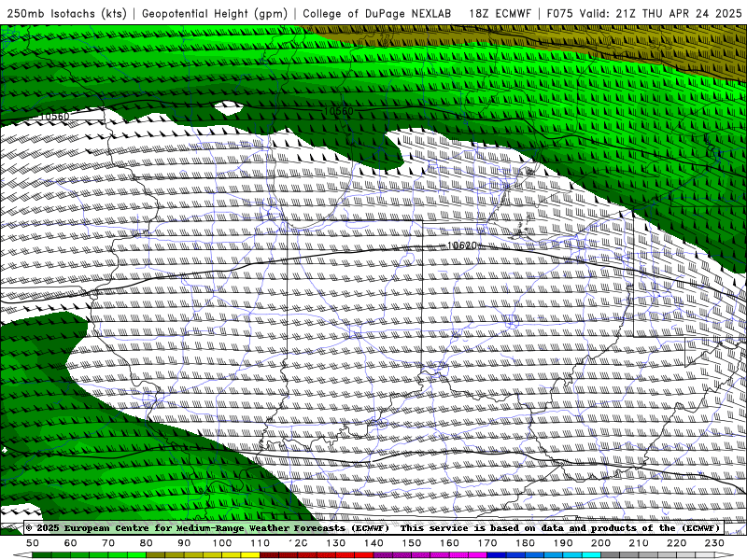Select the '18Z ECMWF' model run label
747x560 pixels.
pyautogui.click(x=500, y=13)
